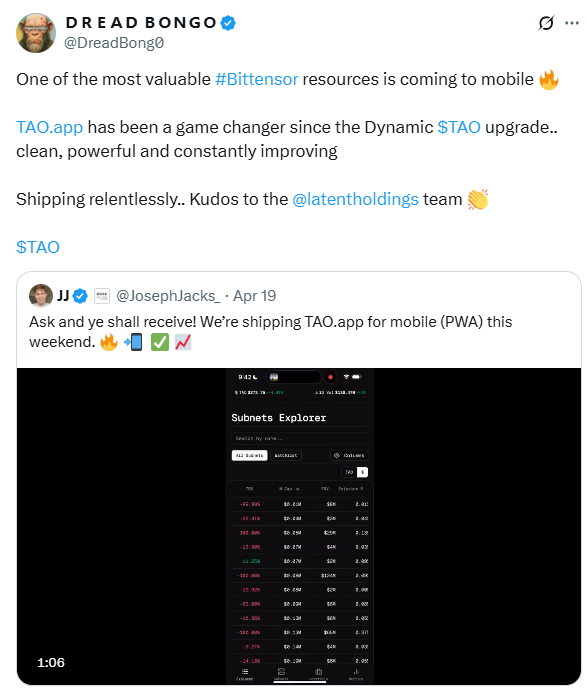Click JJ's profile avatar in quoted tweet
587x688 pixels.
(41, 296)
